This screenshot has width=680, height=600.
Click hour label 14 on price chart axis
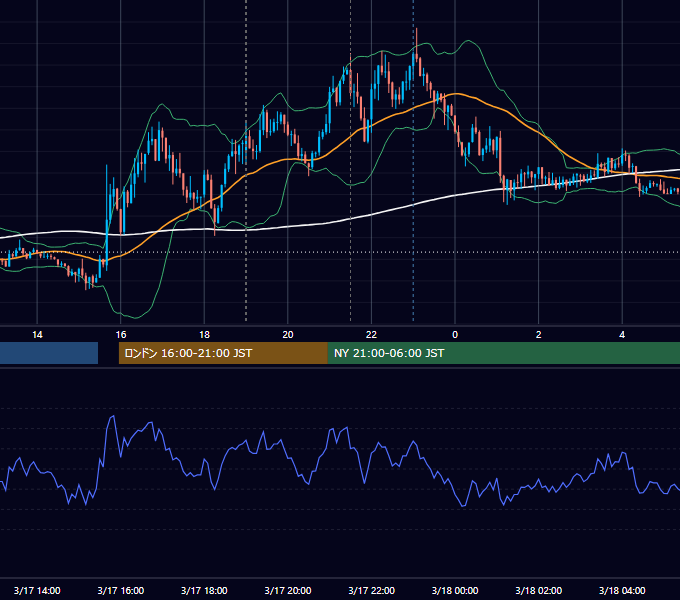pos(37,335)
